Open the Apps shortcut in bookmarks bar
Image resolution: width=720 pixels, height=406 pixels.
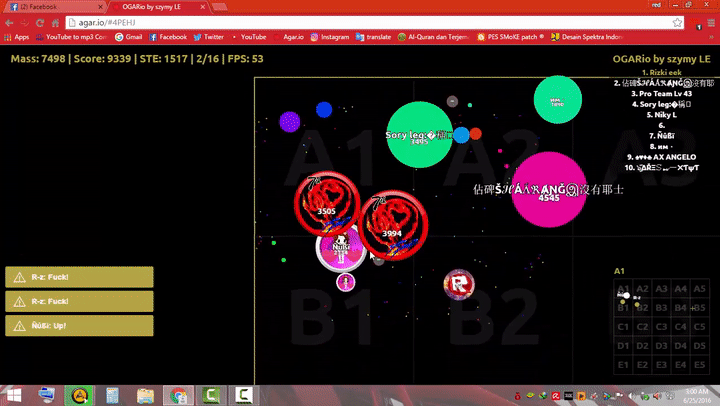(x=16, y=37)
